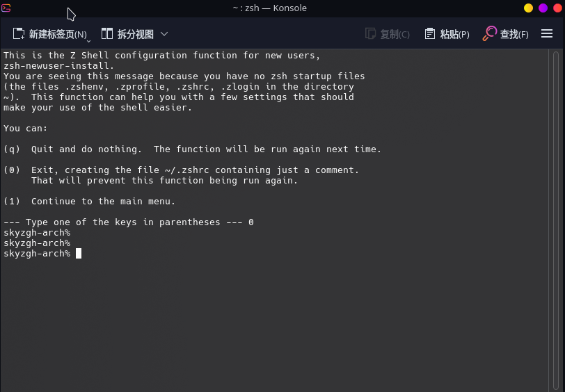Open the hamburger menu
The image size is (565, 392).
click(547, 33)
